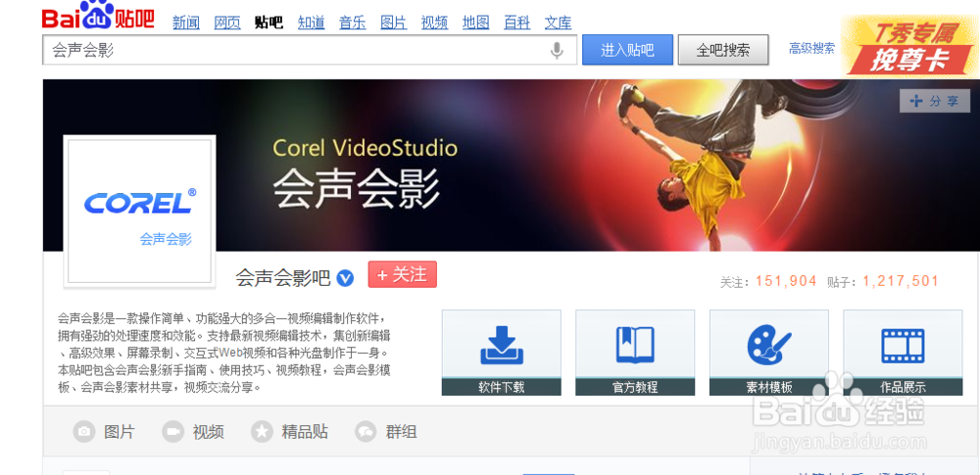The width and height of the screenshot is (980, 475).
Task: Click the 全吧搜索 button
Action: 723,50
